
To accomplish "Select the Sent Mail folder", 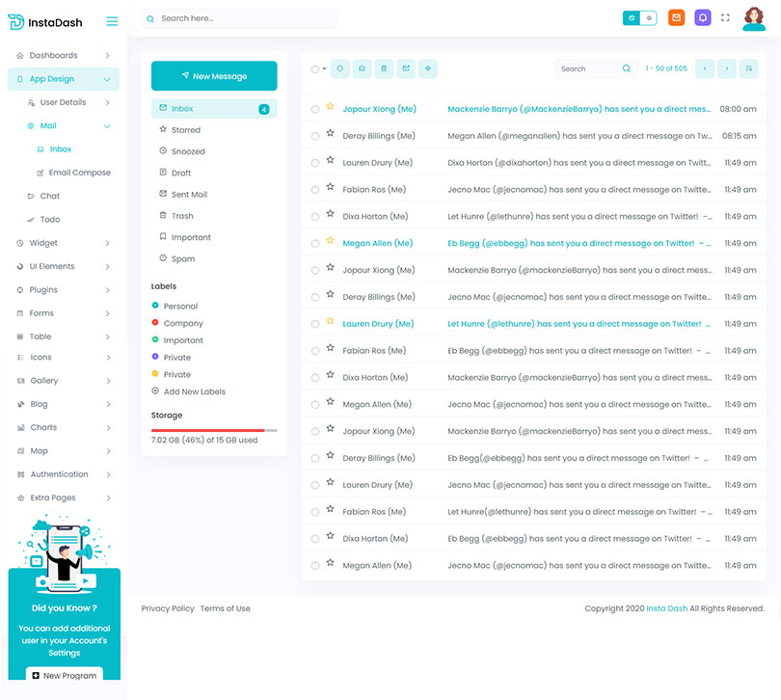I will pos(189,195).
